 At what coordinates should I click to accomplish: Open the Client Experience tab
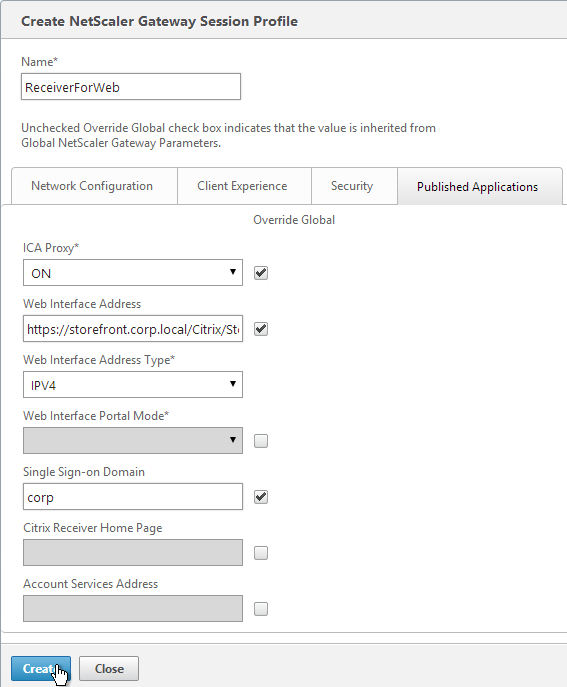point(244,186)
